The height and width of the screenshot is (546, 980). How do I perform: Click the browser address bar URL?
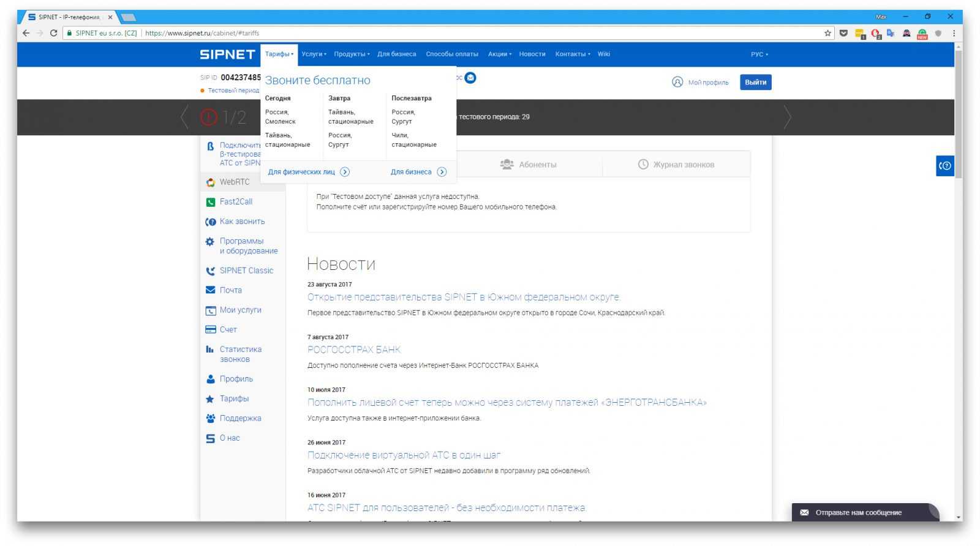coord(202,33)
